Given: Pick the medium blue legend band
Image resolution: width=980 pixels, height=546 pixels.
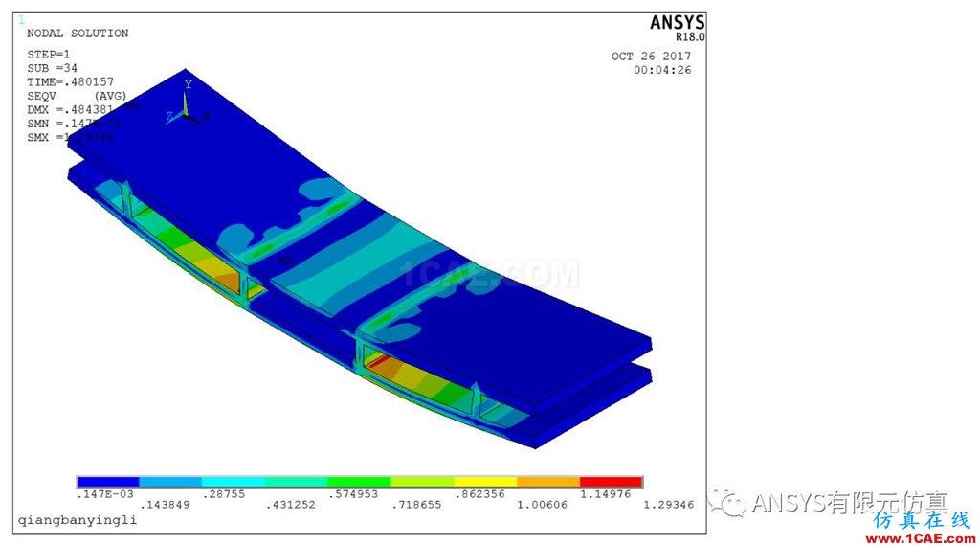Looking at the screenshot, I should [170, 482].
